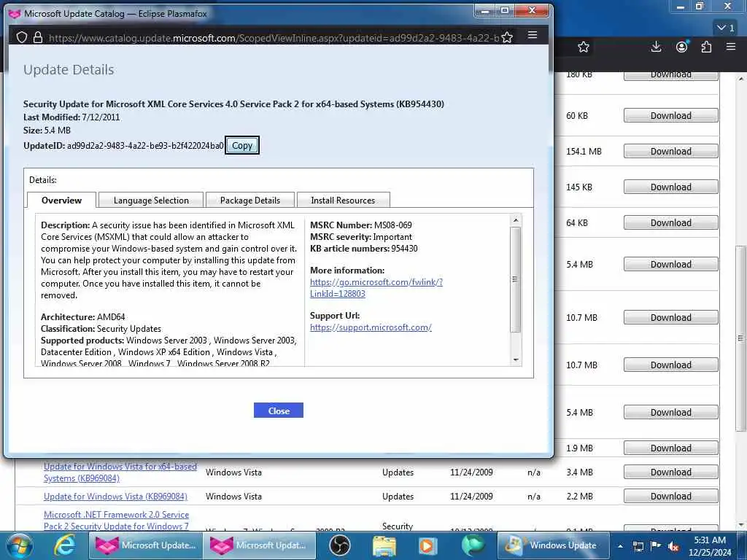Screen dimensions: 747x560
Task: Click the Download button for the 1.9 MB row
Action: tap(671, 448)
